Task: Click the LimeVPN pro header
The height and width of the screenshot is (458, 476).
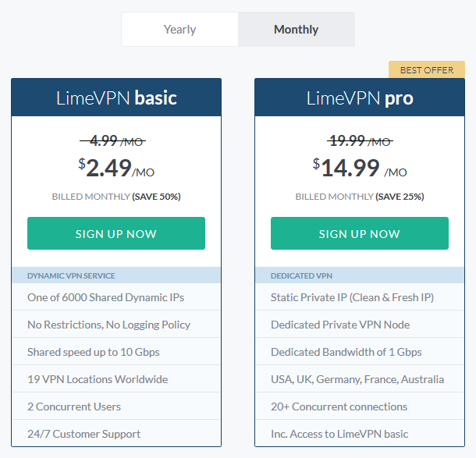Action: 360,98
